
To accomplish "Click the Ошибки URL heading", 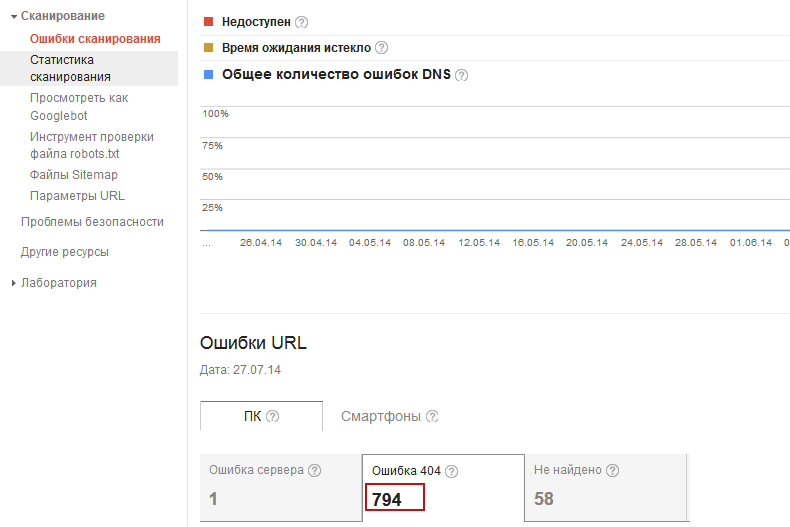I will pyautogui.click(x=253, y=343).
